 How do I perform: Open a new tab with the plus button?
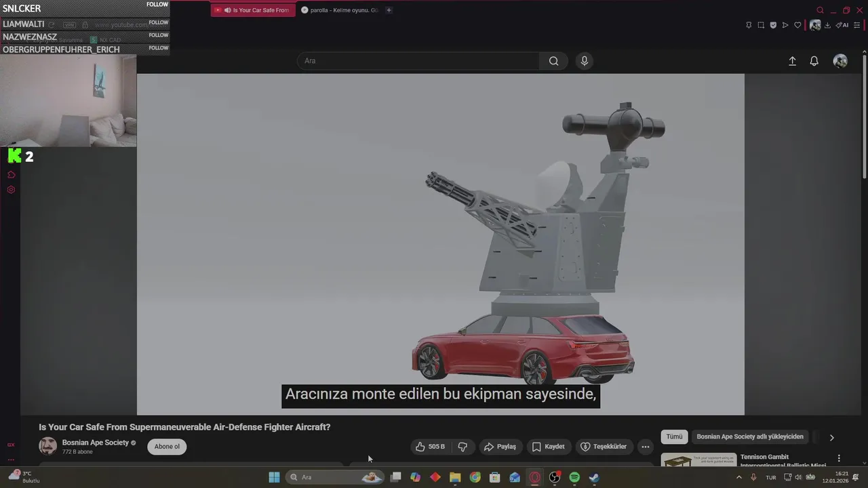389,10
